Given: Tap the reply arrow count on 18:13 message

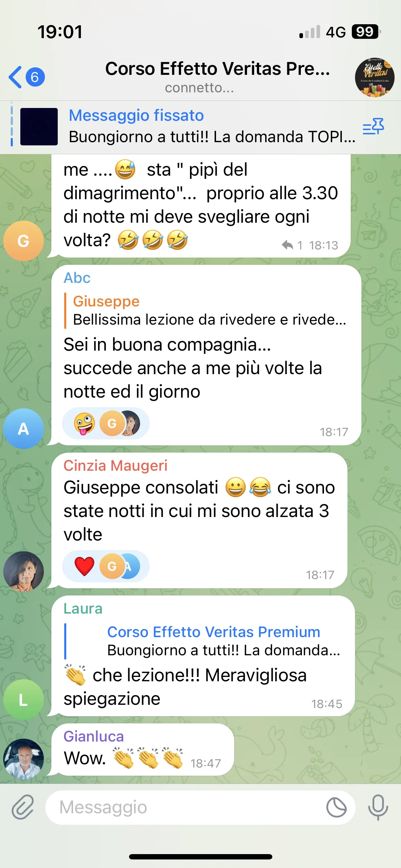Looking at the screenshot, I should point(292,245).
